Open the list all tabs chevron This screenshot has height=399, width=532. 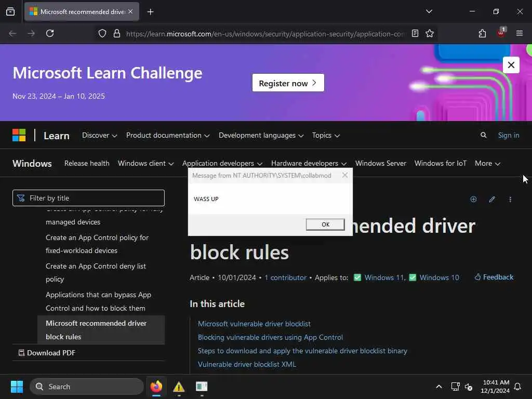pyautogui.click(x=429, y=11)
